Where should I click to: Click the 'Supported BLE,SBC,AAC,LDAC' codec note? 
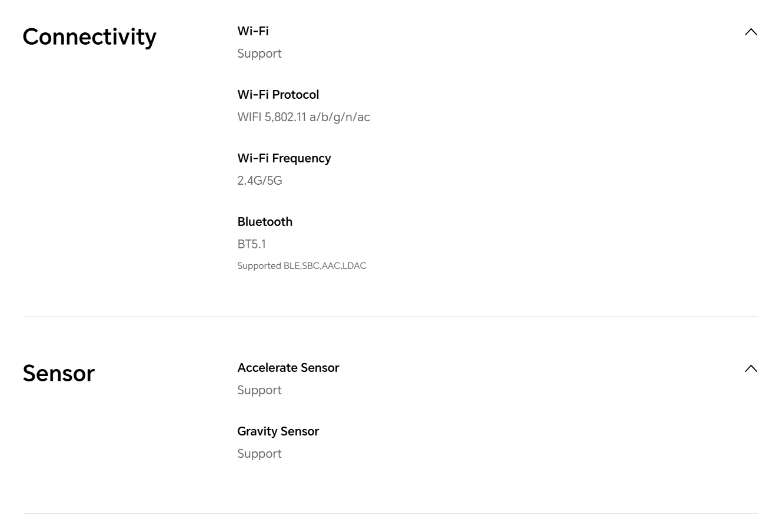(302, 266)
